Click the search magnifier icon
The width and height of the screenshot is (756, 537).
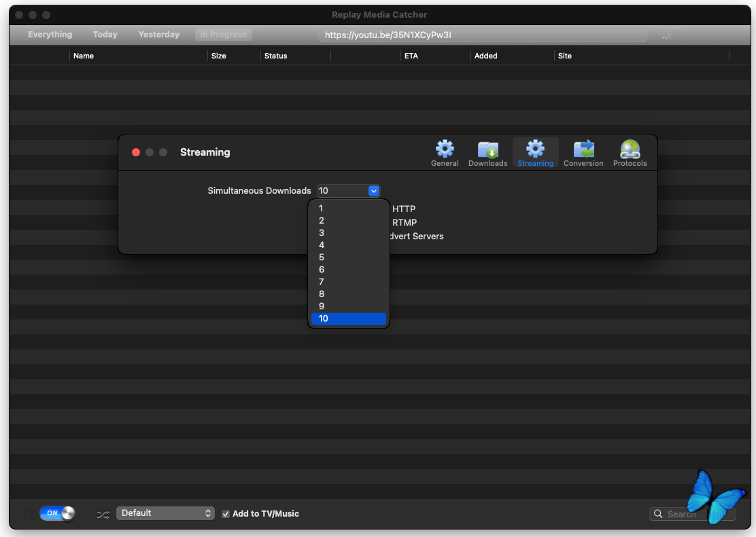658,514
